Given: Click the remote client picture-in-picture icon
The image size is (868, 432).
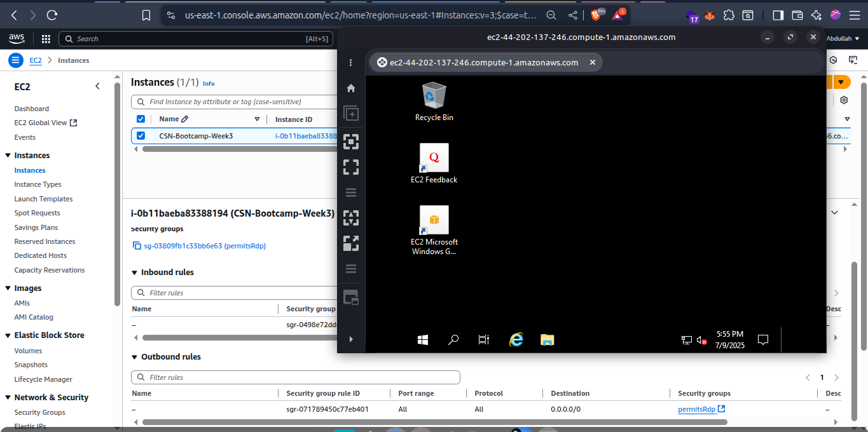Looking at the screenshot, I should [x=351, y=297].
